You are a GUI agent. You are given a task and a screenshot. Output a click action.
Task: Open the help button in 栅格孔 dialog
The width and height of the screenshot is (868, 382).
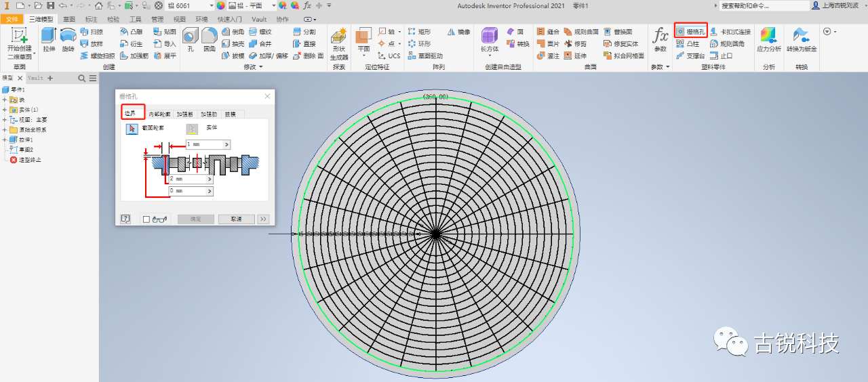125,219
